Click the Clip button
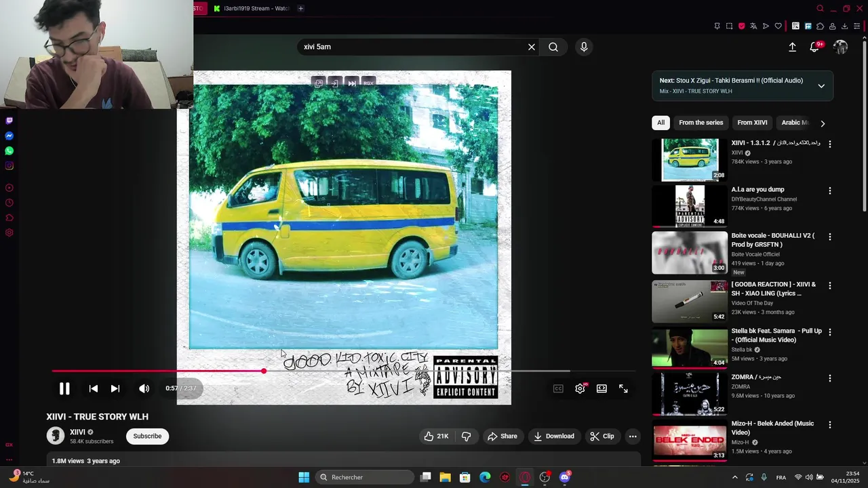The height and width of the screenshot is (488, 868). click(601, 436)
